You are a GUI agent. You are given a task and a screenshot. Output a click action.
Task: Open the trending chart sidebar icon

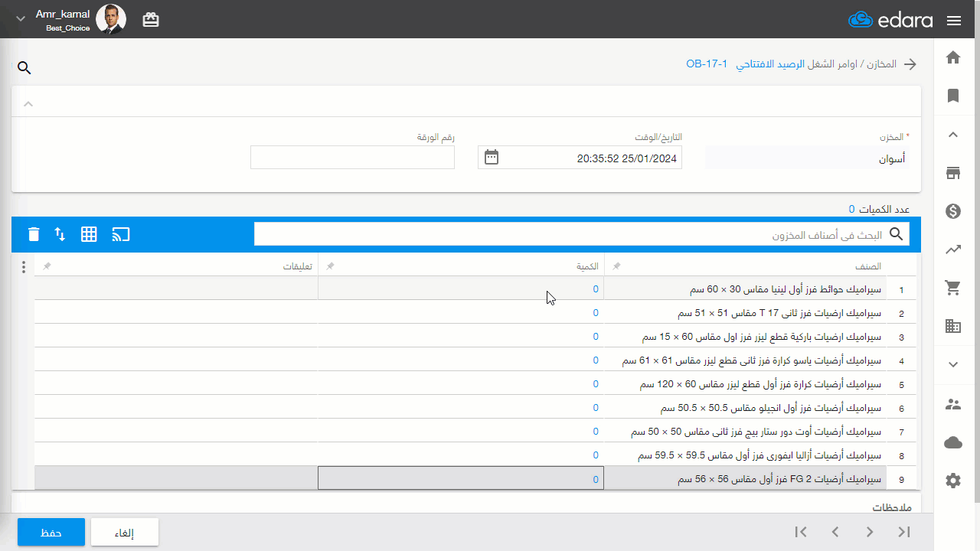coord(953,249)
